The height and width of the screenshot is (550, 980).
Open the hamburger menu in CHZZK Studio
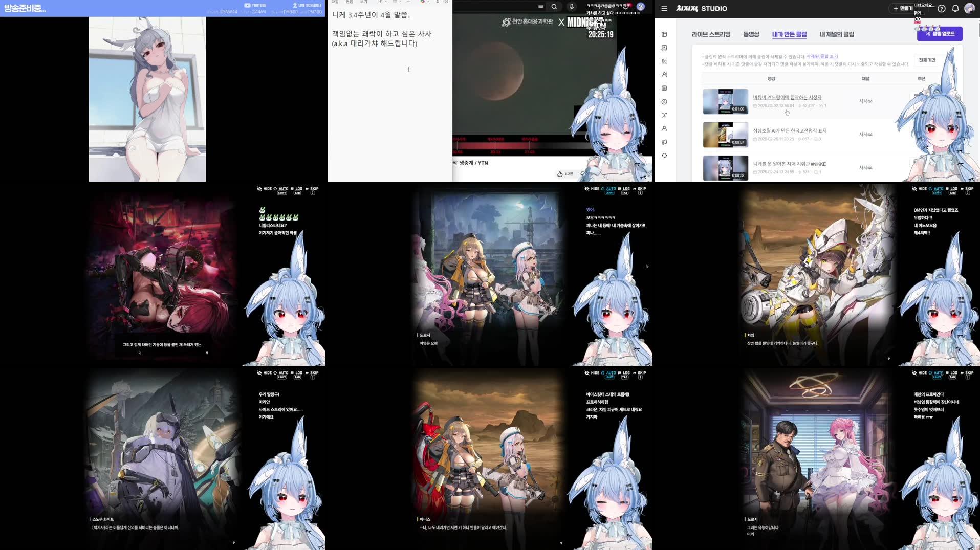tap(664, 8)
